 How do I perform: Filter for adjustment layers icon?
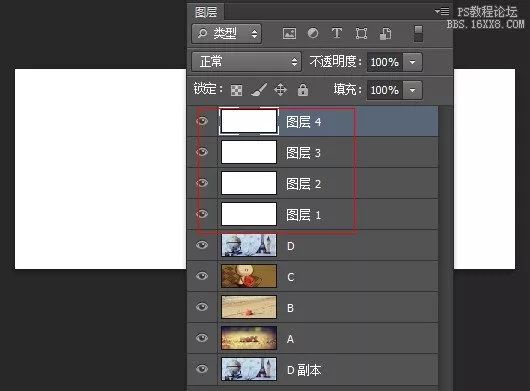click(x=313, y=33)
